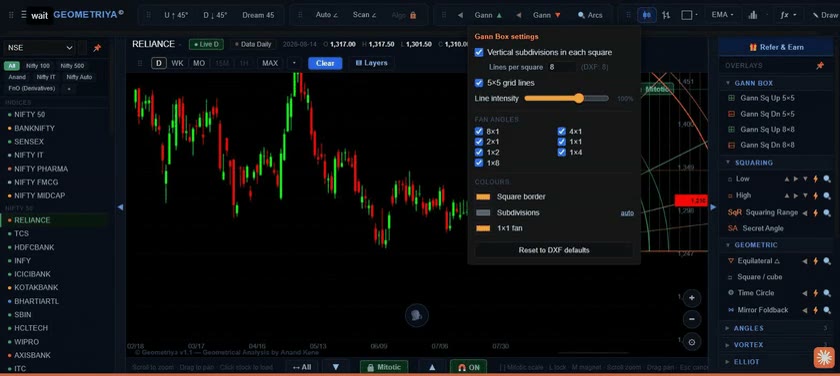Viewport: 840px width, 376px height.
Task: Open the 1×1 fan colour swatch
Action: point(483,229)
